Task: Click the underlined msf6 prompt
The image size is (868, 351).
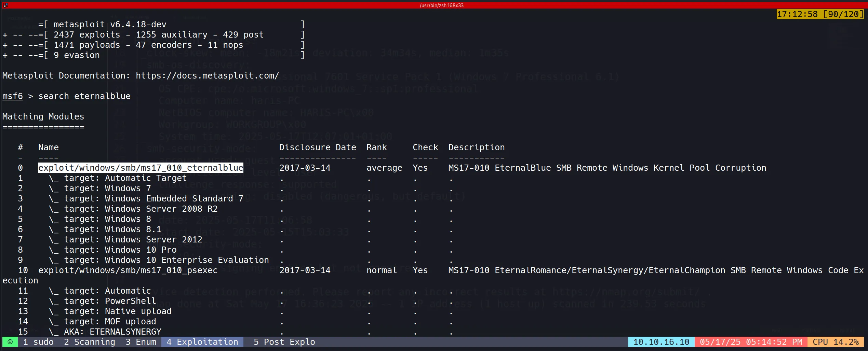Action: (13, 96)
